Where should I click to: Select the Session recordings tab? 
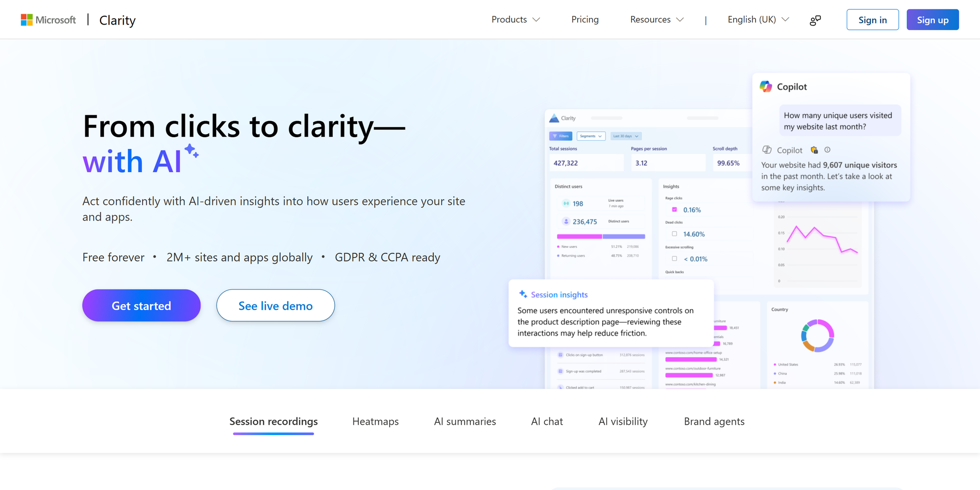pos(273,421)
